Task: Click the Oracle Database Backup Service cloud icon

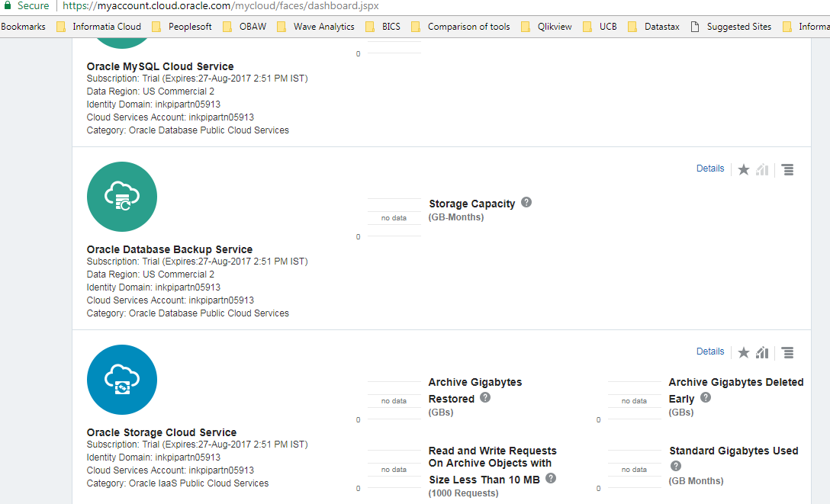Action: tap(122, 197)
